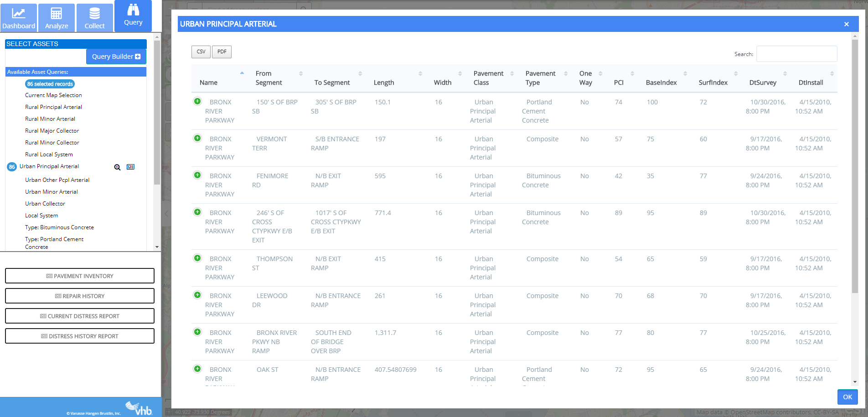Open the Dashboard chart icon tab
The image size is (868, 417).
point(19,18)
